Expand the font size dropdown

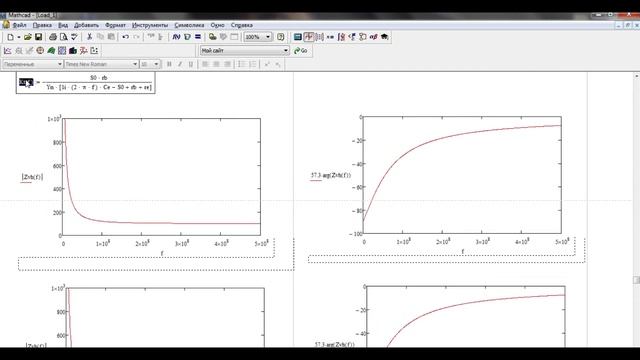click(156, 64)
